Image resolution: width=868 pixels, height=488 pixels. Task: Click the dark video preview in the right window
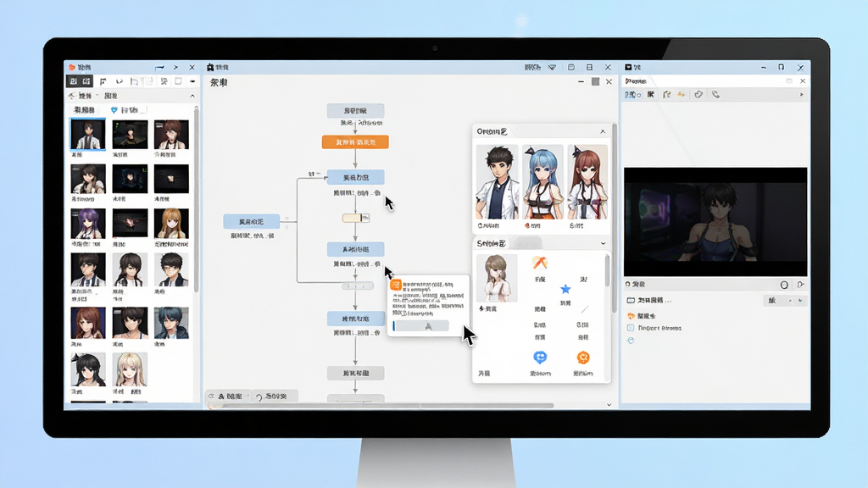tap(715, 222)
